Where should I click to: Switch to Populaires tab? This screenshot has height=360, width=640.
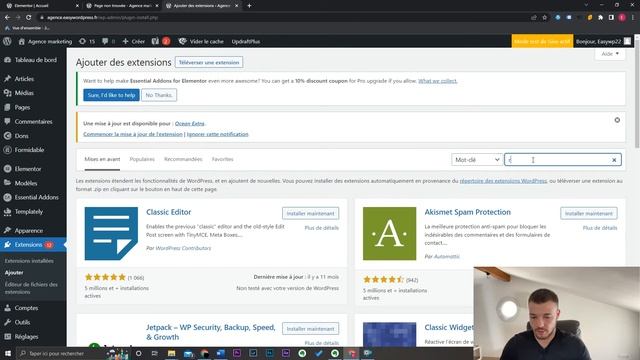click(142, 159)
